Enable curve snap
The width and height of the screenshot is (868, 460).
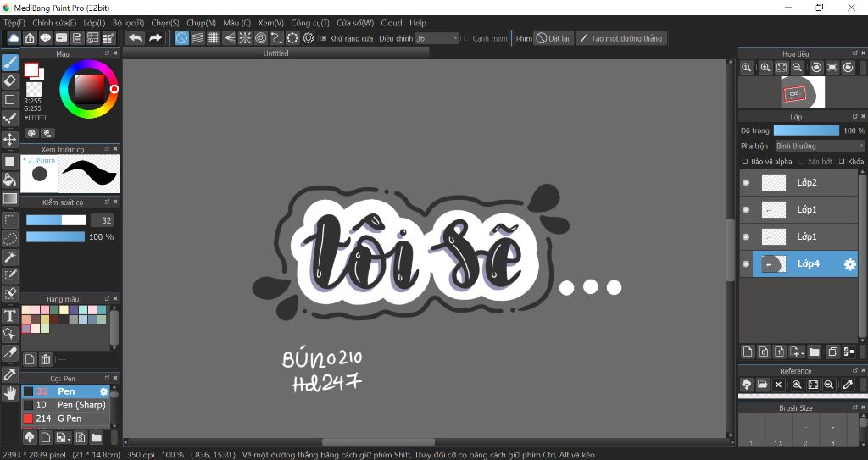(277, 38)
